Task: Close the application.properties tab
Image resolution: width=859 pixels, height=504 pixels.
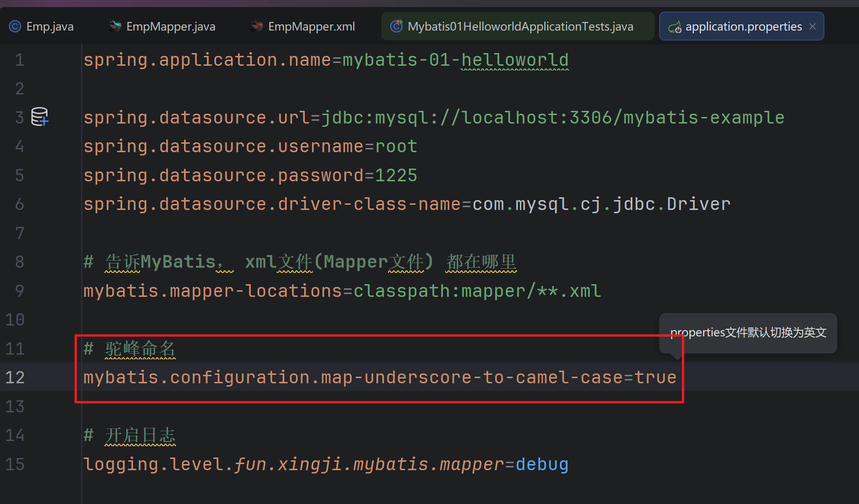Action: [813, 26]
